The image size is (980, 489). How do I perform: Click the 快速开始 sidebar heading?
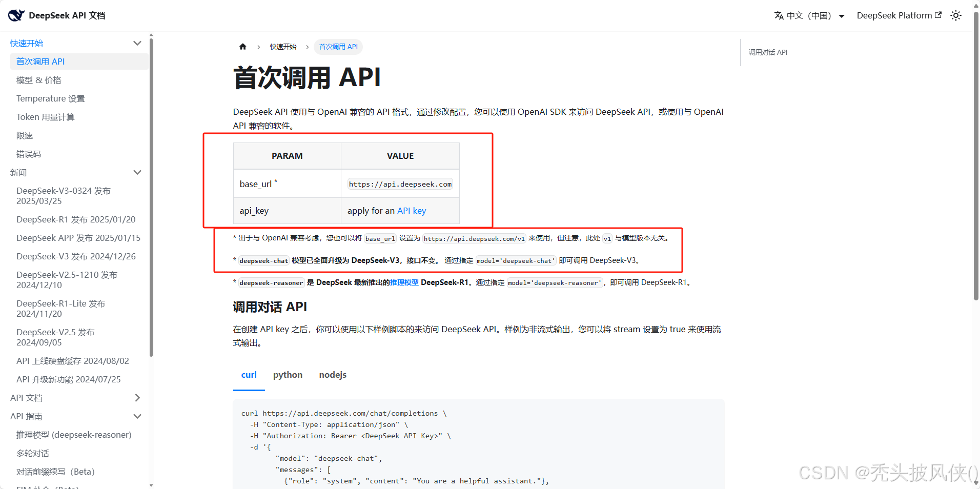pyautogui.click(x=27, y=43)
